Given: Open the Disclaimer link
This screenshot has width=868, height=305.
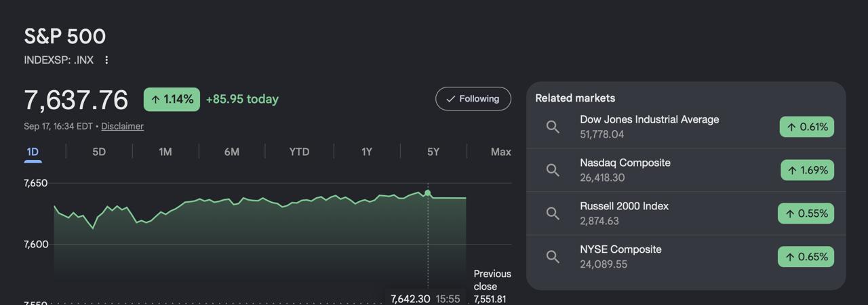Looking at the screenshot, I should click(122, 126).
